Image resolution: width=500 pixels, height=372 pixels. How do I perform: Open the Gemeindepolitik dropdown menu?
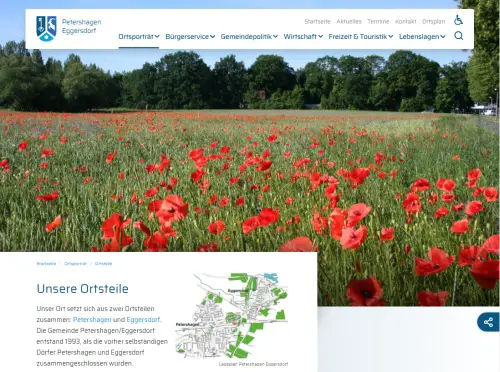click(249, 37)
